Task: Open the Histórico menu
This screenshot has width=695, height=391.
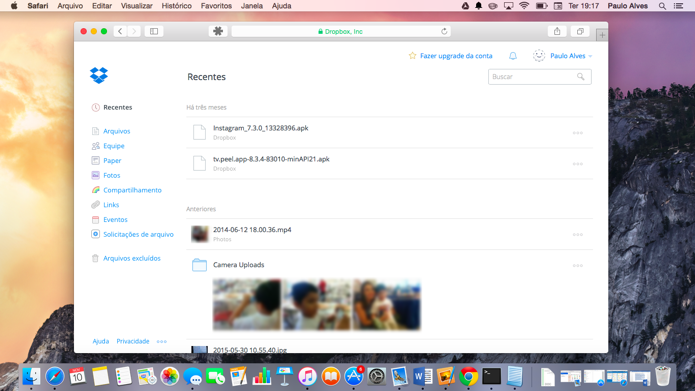Action: (176, 6)
